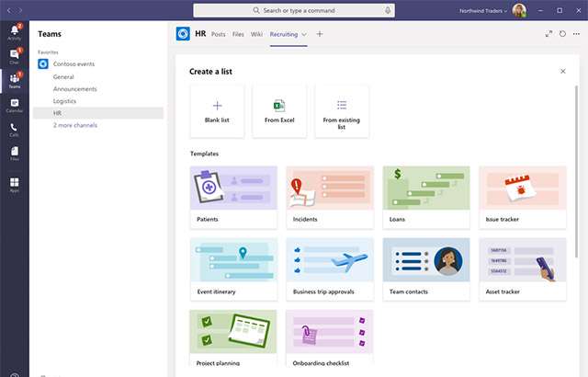This screenshot has height=377, width=588.
Task: Choose the Issue tracker template
Action: [x=523, y=198]
